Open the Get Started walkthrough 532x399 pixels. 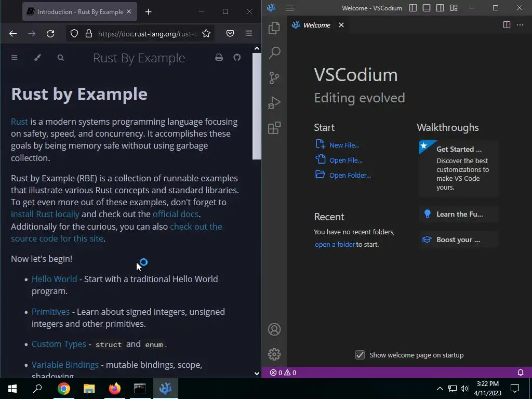459,168
